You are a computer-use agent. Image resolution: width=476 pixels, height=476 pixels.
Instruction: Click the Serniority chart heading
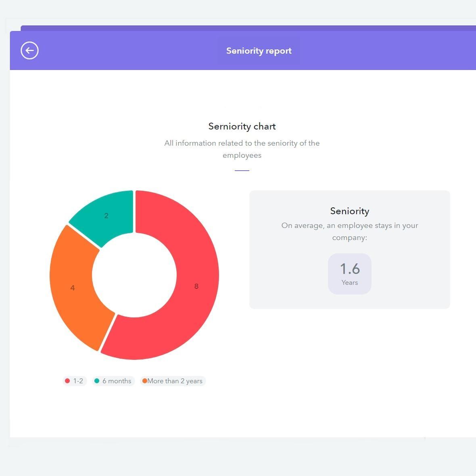(242, 126)
